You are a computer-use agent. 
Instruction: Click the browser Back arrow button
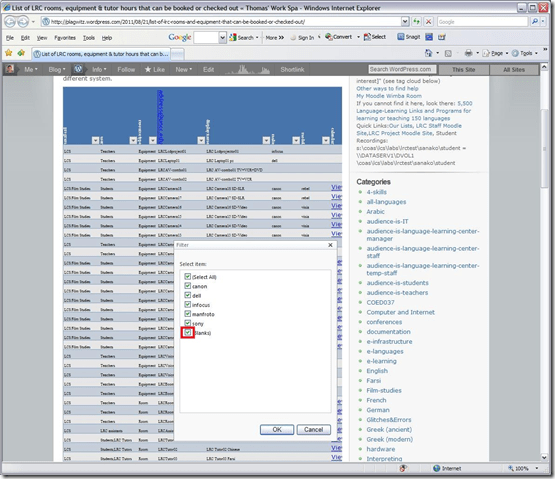click(10, 22)
